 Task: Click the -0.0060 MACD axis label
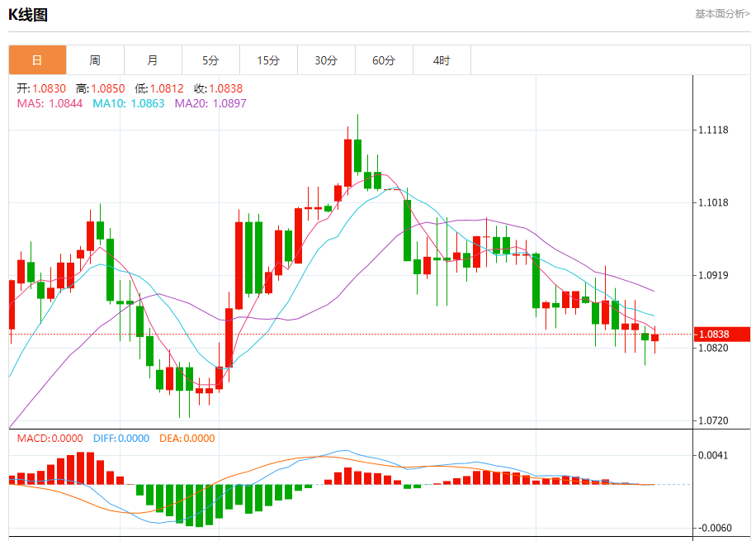pos(714,528)
